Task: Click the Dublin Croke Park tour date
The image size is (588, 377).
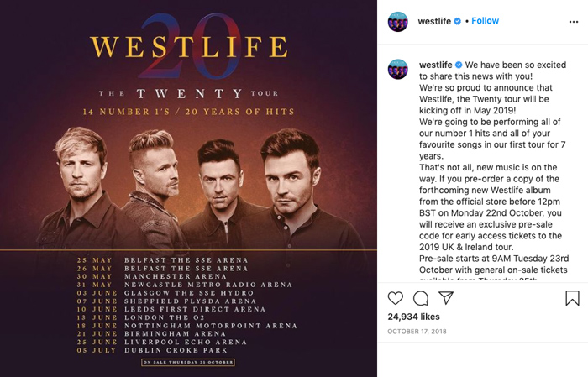Action: tap(152, 350)
